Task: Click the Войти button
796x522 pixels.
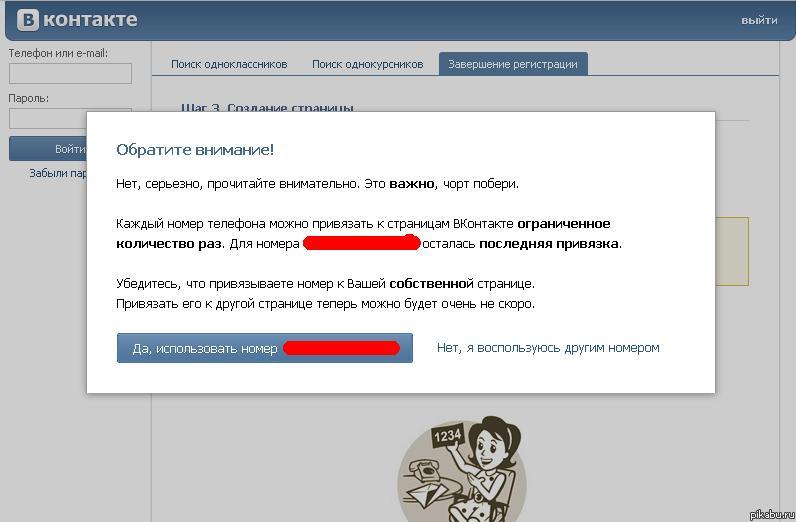Action: coord(48,149)
